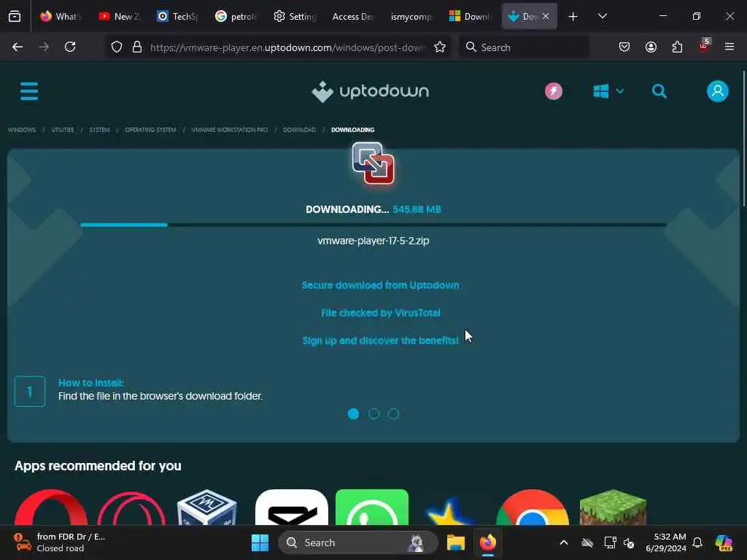Viewport: 747px width, 560px height.
Task: Open Save to Pocket icon
Action: click(624, 47)
